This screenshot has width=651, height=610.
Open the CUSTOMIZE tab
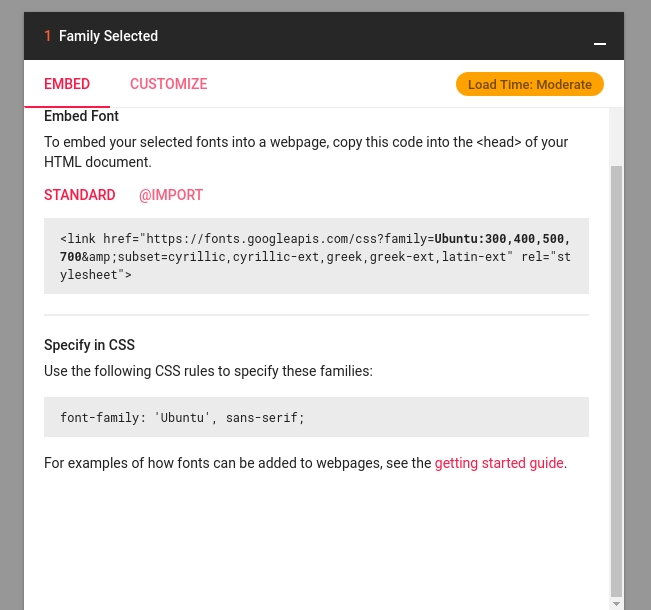pyautogui.click(x=168, y=84)
